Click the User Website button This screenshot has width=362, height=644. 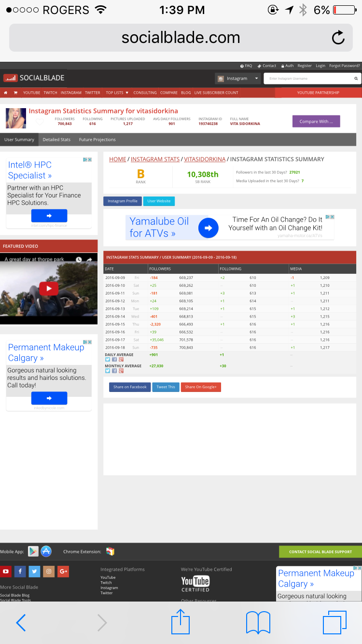(159, 201)
